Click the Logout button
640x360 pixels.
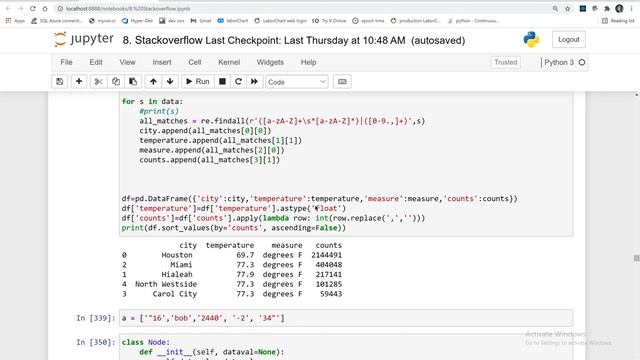coord(569,40)
